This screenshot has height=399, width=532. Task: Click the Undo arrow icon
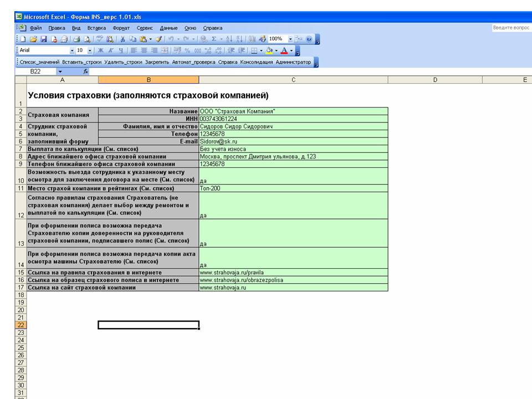click(x=171, y=39)
